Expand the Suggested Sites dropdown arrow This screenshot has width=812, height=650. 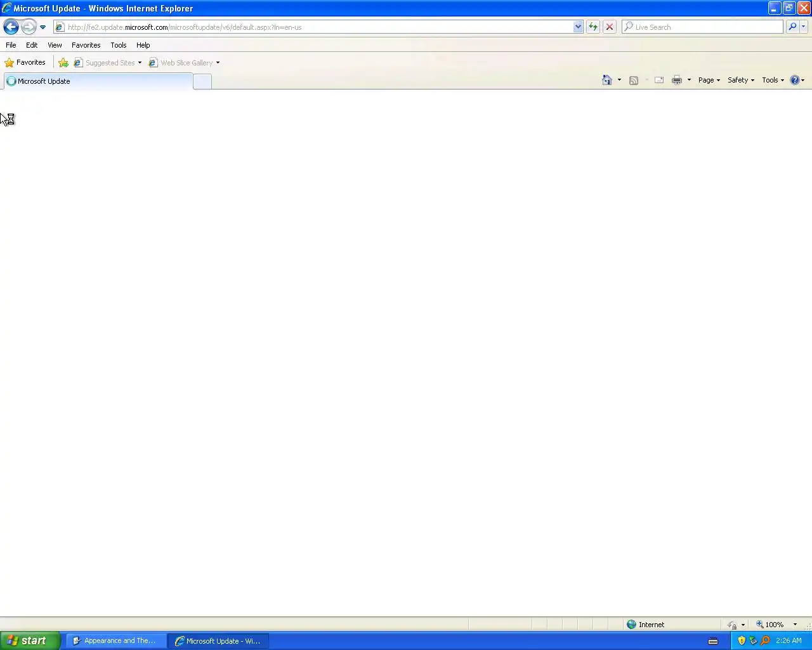pos(140,63)
